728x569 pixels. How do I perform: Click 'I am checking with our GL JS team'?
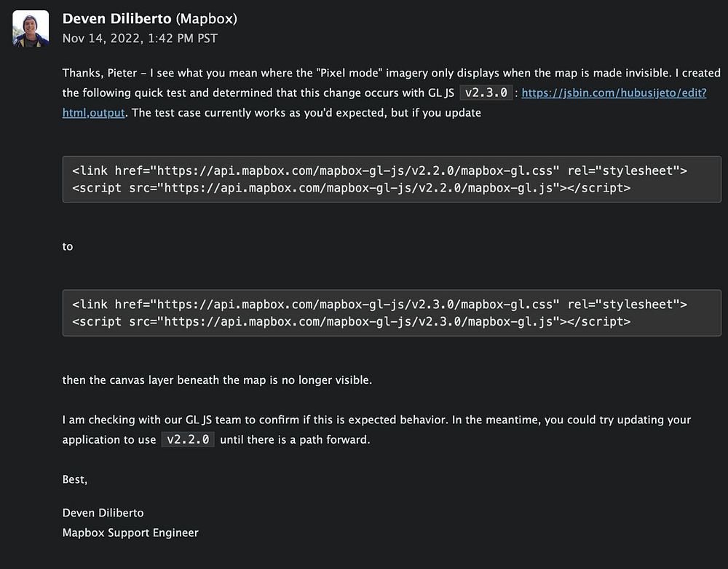click(x=153, y=420)
